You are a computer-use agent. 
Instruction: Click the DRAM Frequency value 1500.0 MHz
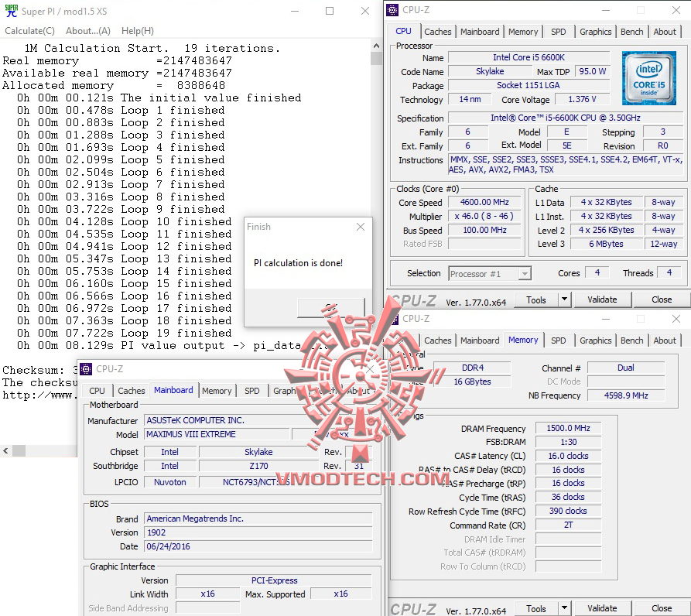pos(569,428)
